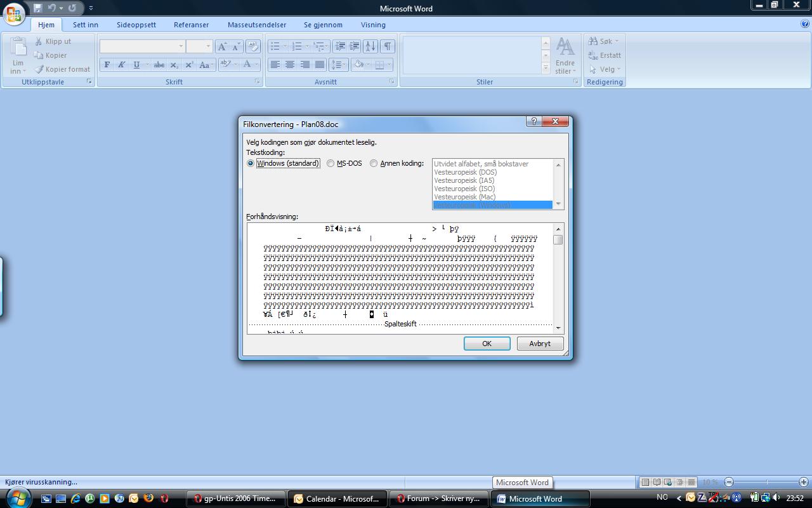Screen dimensions: 812x508
Task: Select Vesteuropeisk (Mac) in encoding list
Action: [492, 197]
